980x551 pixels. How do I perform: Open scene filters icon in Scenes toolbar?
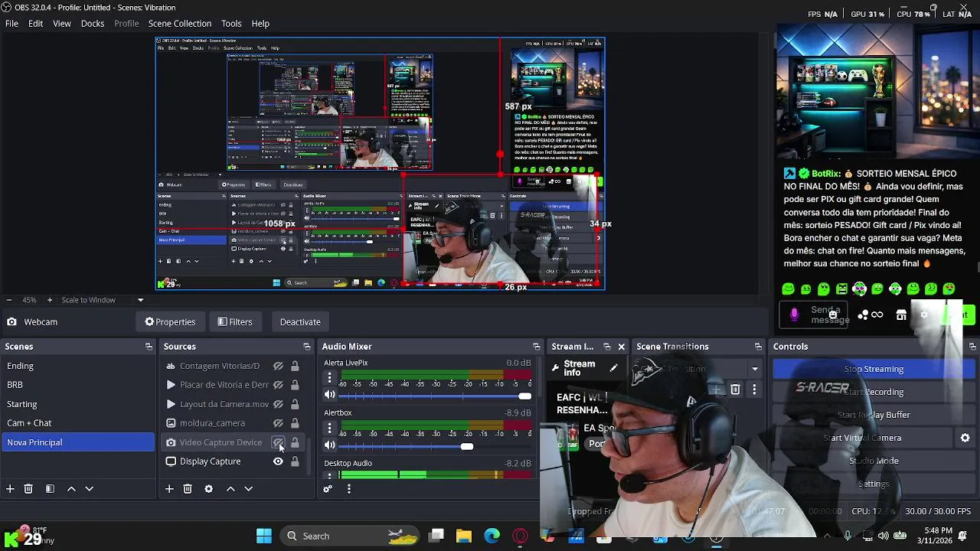50,488
